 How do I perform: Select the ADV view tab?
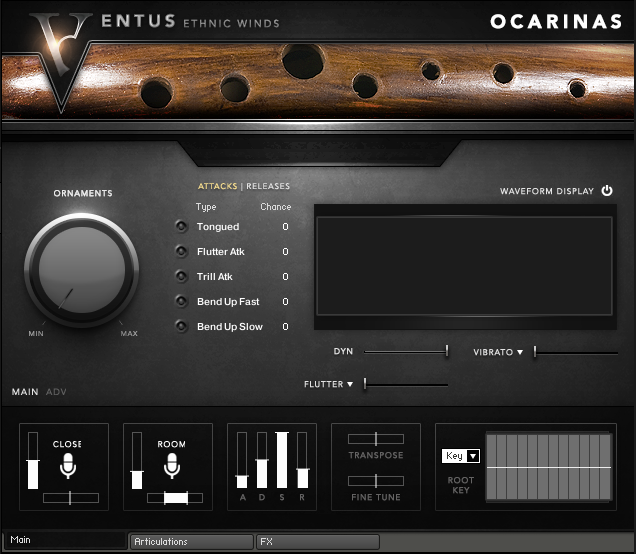pos(56,392)
